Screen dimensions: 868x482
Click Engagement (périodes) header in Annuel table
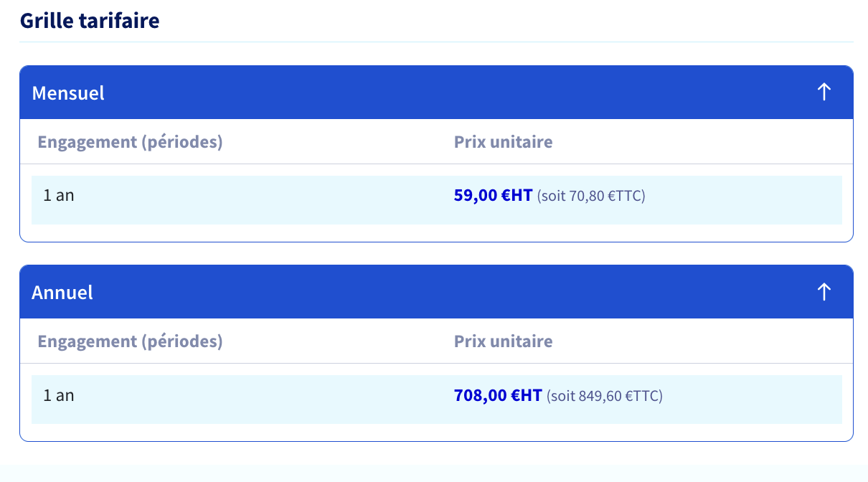coord(130,341)
